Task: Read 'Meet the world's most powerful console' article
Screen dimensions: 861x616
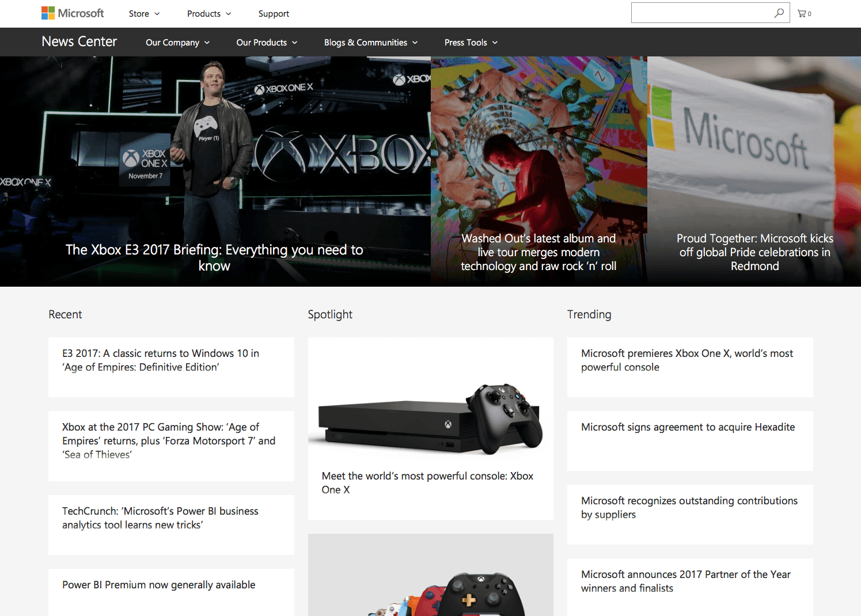Action: (x=427, y=482)
